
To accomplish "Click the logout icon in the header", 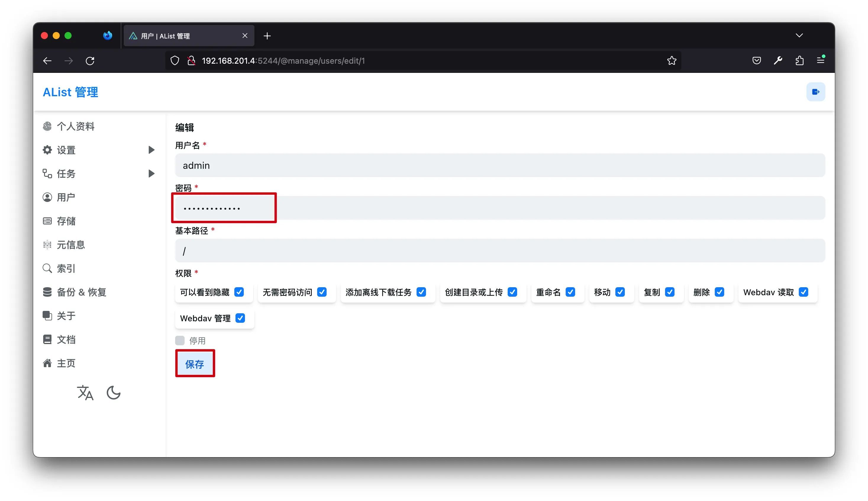I will point(815,92).
